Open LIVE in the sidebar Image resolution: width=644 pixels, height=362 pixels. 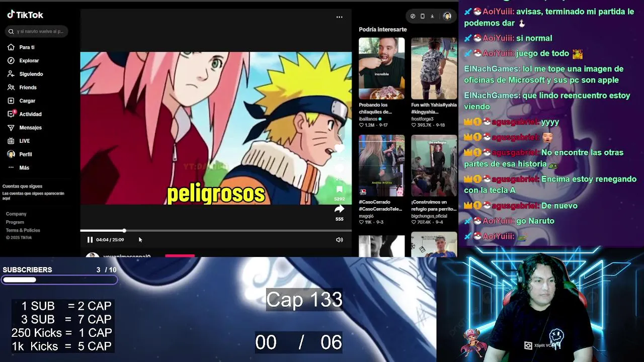24,141
